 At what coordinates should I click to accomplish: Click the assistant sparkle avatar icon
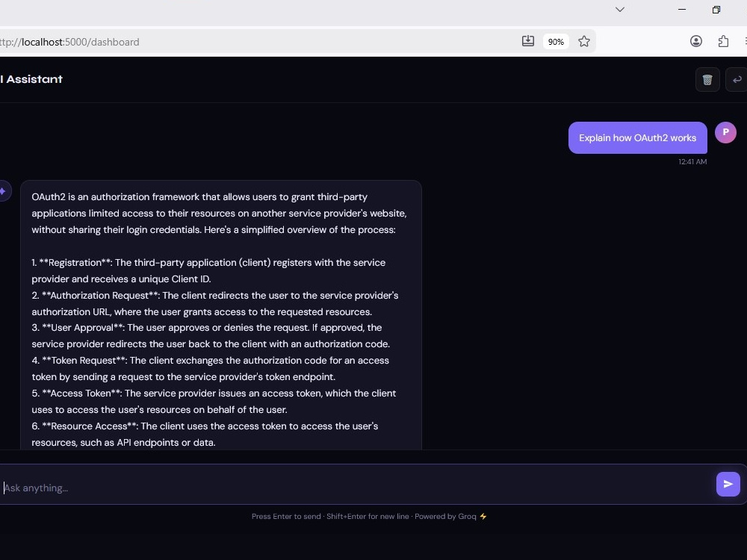(3, 191)
